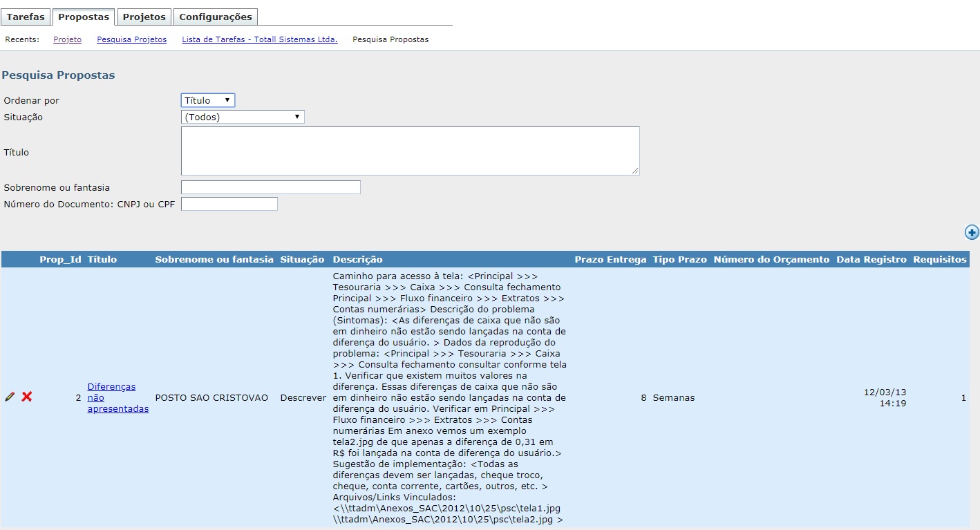980x530 pixels.
Task: Click the 12/03/13 14:19 date cell
Action: click(885, 397)
